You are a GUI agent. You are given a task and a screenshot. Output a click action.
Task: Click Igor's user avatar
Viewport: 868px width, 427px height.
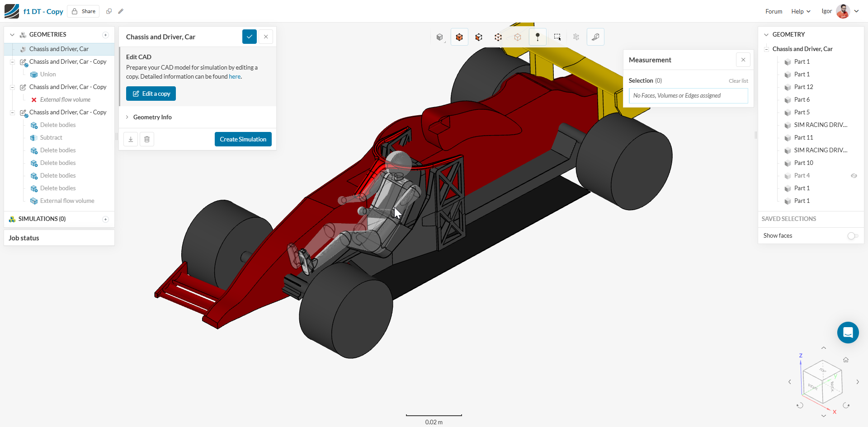coord(843,11)
